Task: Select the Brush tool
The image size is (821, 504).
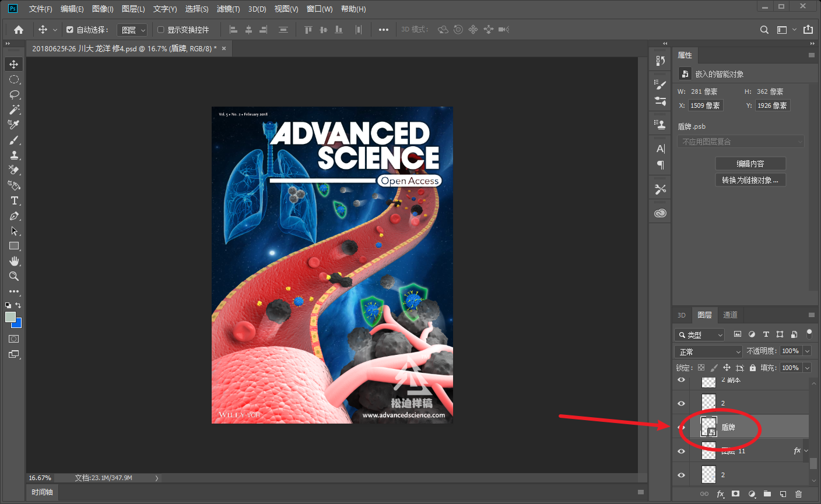Action: click(14, 140)
